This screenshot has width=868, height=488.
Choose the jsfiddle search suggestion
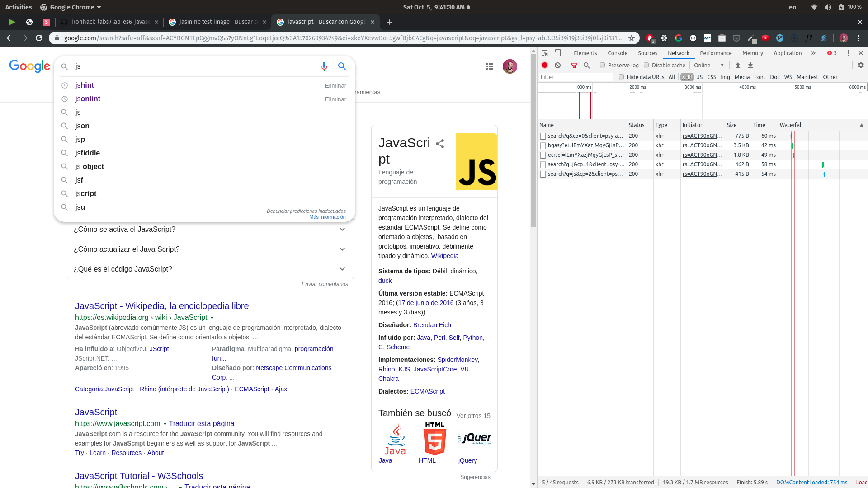click(x=88, y=153)
